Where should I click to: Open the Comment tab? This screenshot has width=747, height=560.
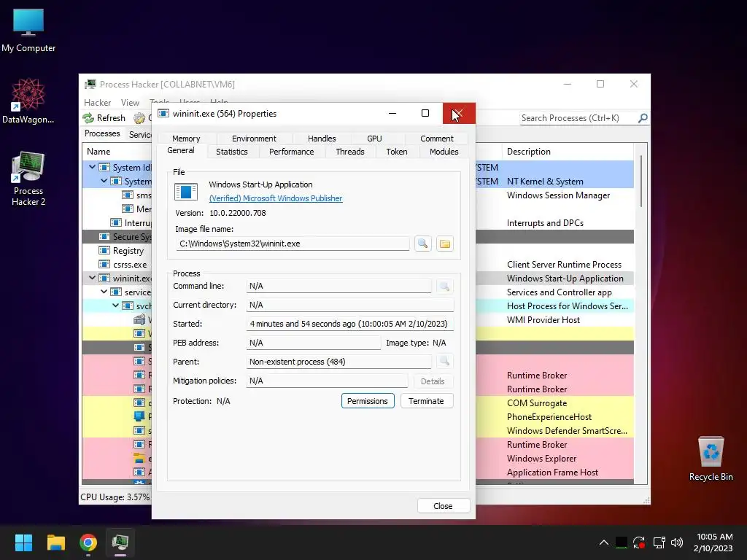tap(436, 139)
